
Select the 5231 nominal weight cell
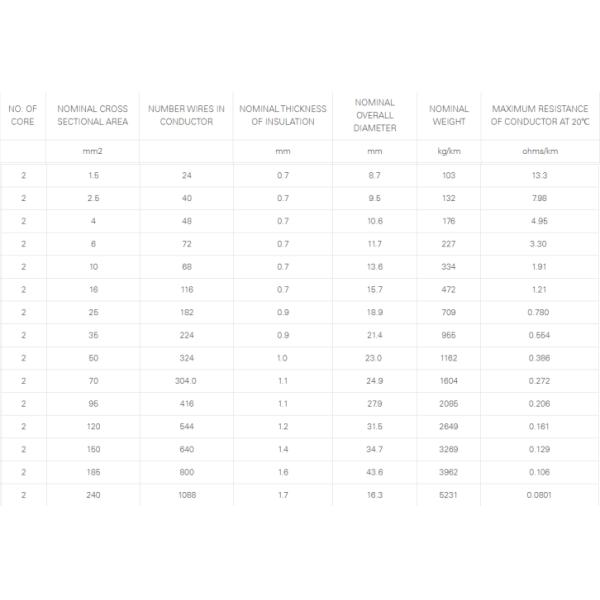449,494
